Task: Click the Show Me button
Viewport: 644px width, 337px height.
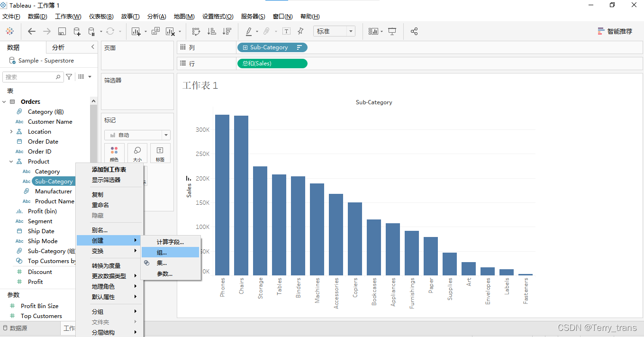Action: [x=615, y=31]
